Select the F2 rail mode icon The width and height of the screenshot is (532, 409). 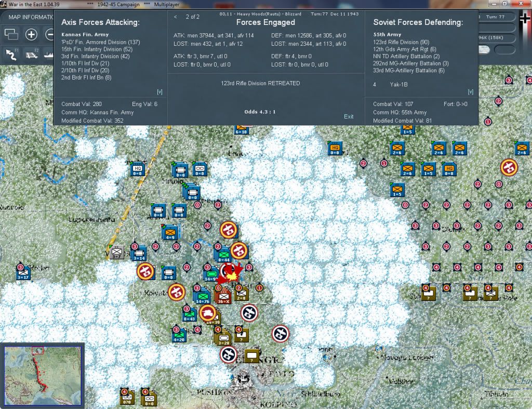click(32, 54)
